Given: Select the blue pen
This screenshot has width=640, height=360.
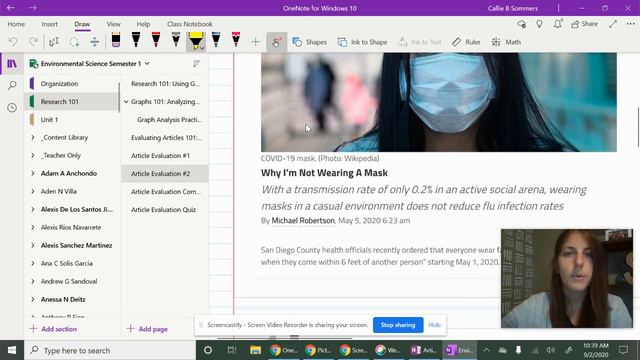Looking at the screenshot, I should tap(216, 40).
